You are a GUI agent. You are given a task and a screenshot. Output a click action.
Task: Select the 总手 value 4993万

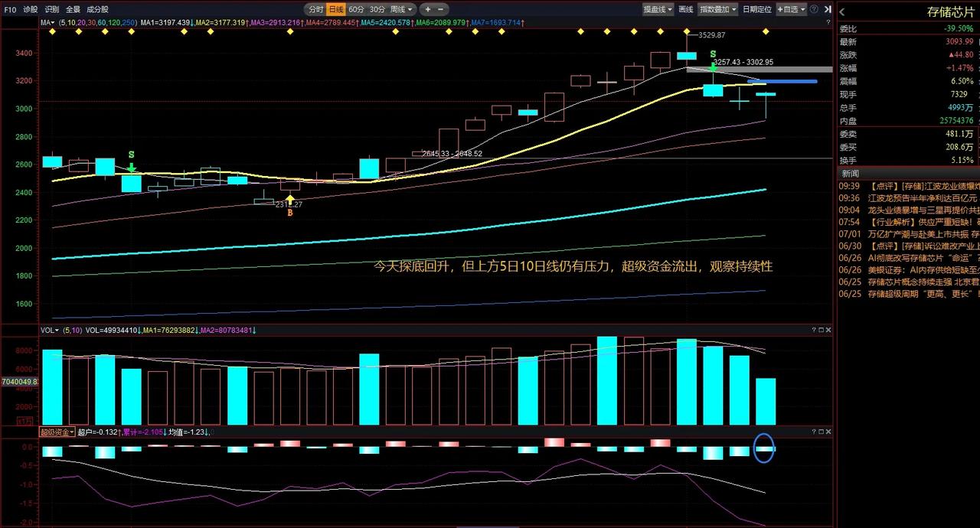coord(961,107)
